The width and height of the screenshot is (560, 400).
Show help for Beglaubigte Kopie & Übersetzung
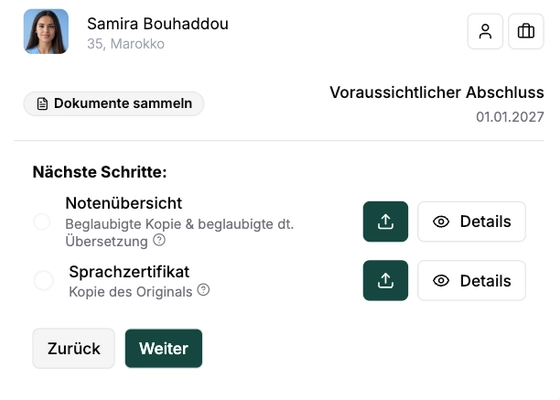tap(159, 240)
